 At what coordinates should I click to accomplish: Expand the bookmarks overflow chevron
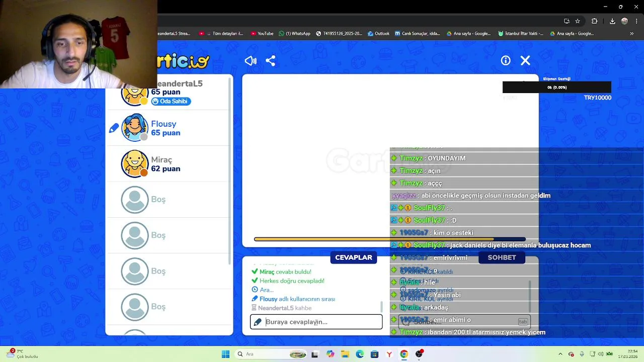pyautogui.click(x=631, y=34)
